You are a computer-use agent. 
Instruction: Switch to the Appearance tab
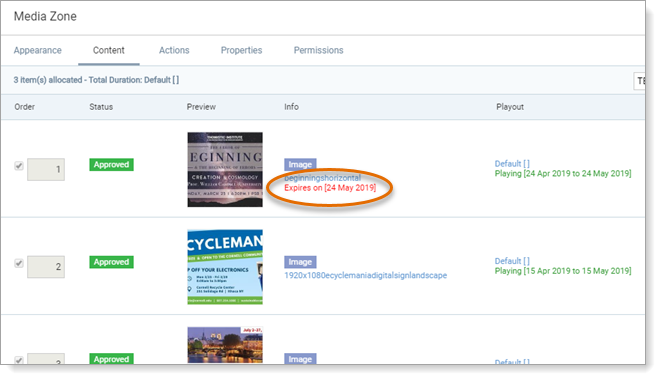pos(38,50)
